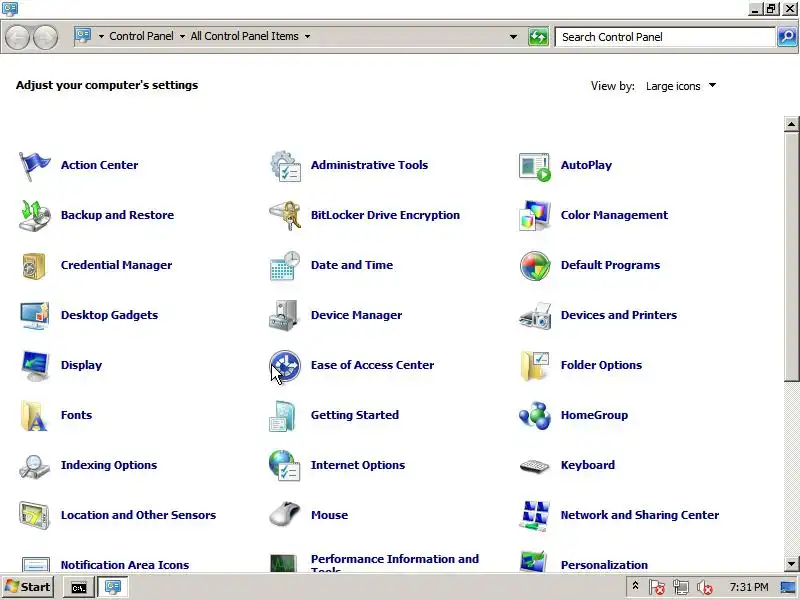800x600 pixels.
Task: Click the Control Panel taskbar button
Action: 113,588
